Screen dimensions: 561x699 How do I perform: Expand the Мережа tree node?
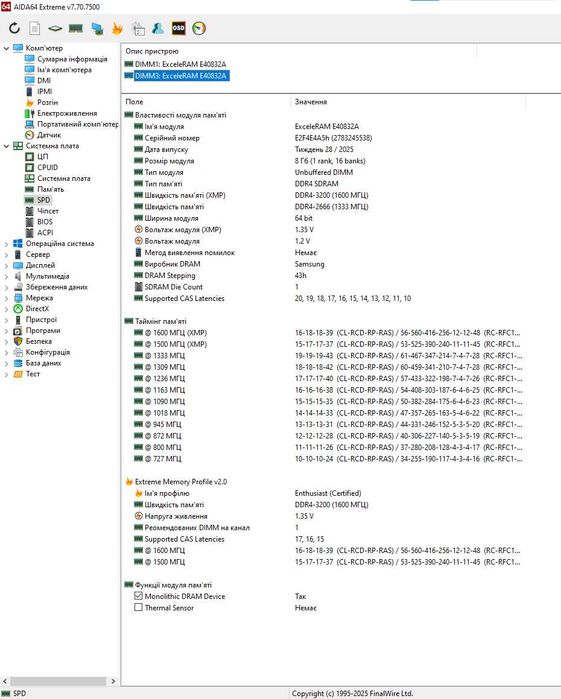(x=6, y=298)
